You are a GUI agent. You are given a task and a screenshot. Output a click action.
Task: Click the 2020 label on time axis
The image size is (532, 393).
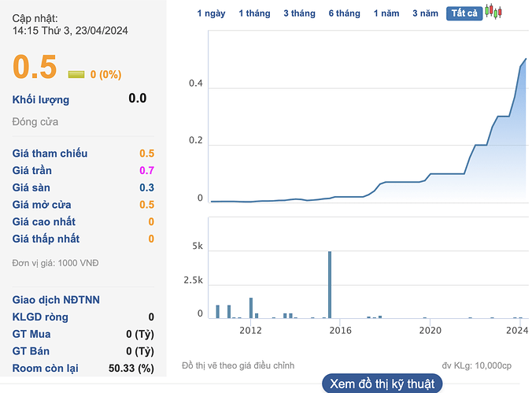pos(430,330)
